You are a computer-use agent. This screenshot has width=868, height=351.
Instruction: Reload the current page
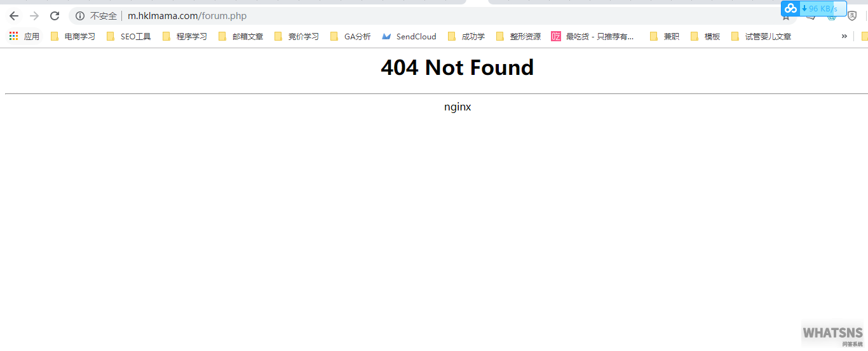(55, 16)
